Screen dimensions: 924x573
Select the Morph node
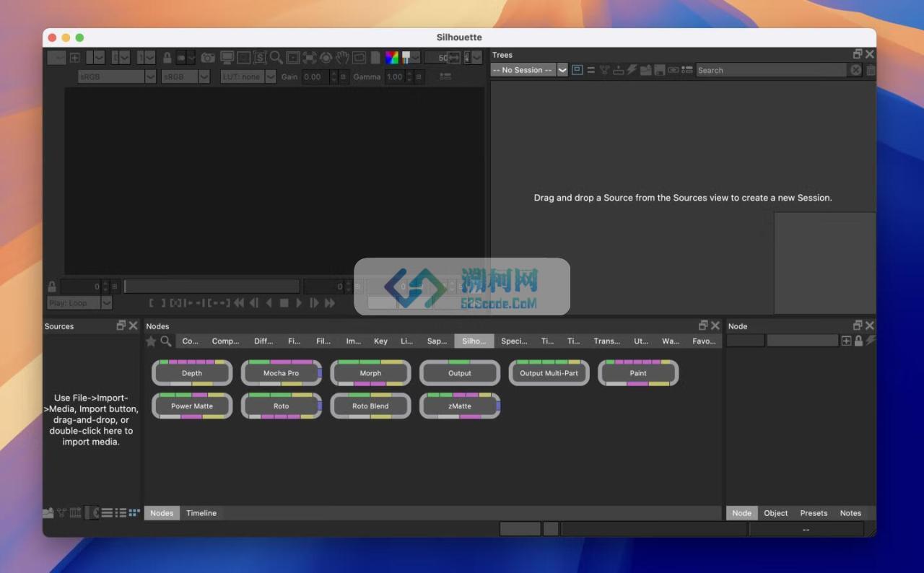coord(370,373)
